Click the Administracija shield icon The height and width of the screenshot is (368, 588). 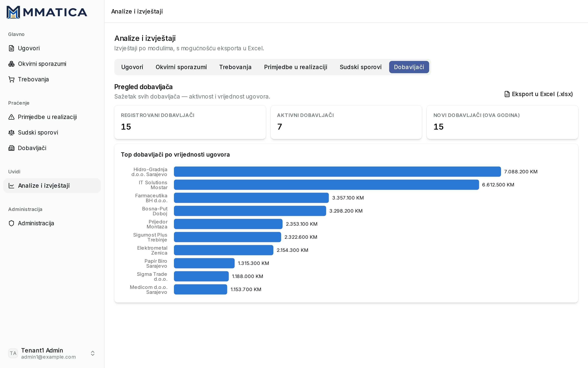point(11,223)
